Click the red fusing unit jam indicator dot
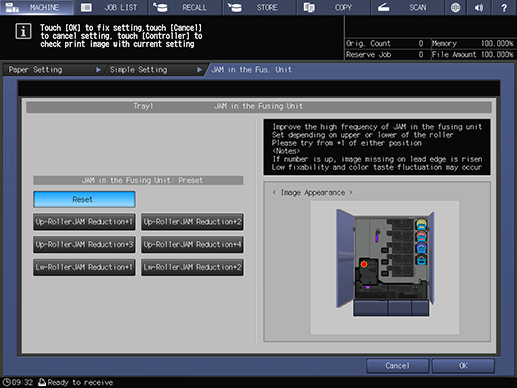Image resolution: width=517 pixels, height=388 pixels. tap(364, 264)
